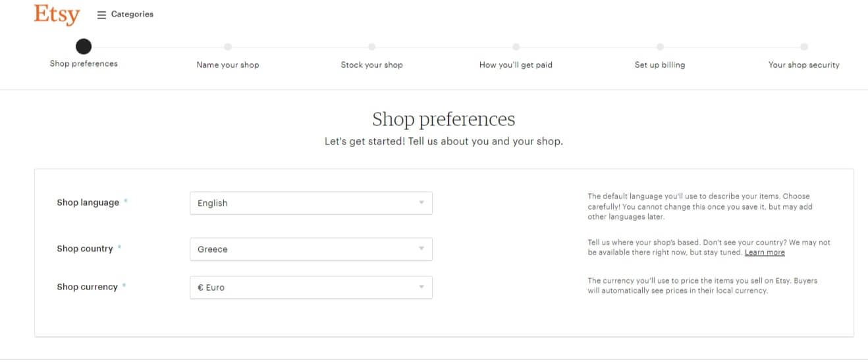Click the Your shop security step dot
Viewport: 868px width, 362px height.
click(804, 47)
